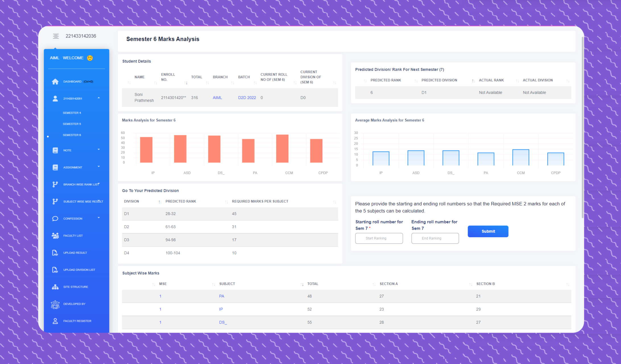The width and height of the screenshot is (621, 364).
Task: Click the Starting roll number input field
Action: tap(379, 238)
